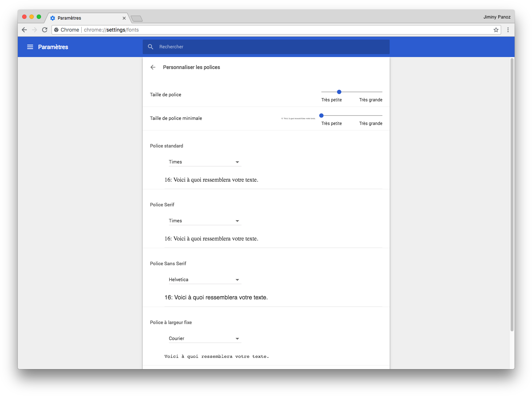Go back from Personnaliser les polices
Screen dimensions: 532x396
coord(153,67)
